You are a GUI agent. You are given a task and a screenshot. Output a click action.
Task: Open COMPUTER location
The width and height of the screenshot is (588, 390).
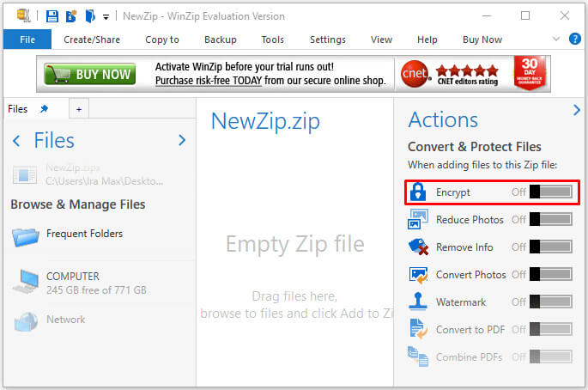click(x=96, y=283)
